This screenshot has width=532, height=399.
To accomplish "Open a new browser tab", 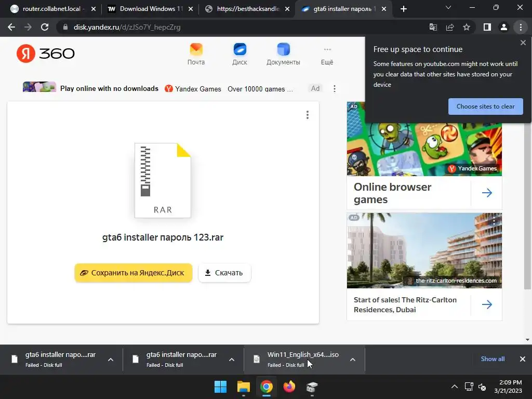I will coord(403,9).
